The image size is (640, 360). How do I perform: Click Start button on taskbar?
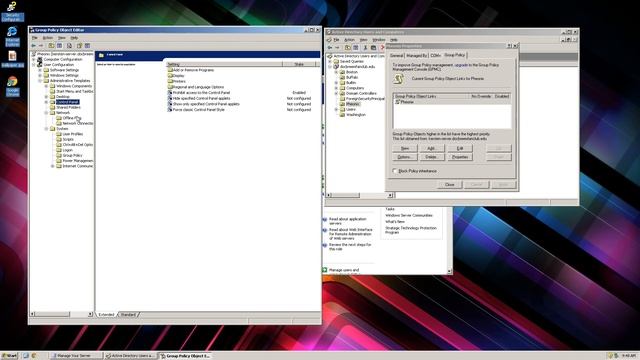coord(10,356)
